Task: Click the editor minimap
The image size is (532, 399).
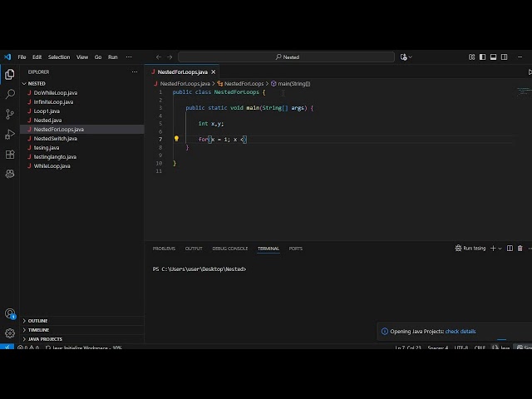Action: coord(523,92)
